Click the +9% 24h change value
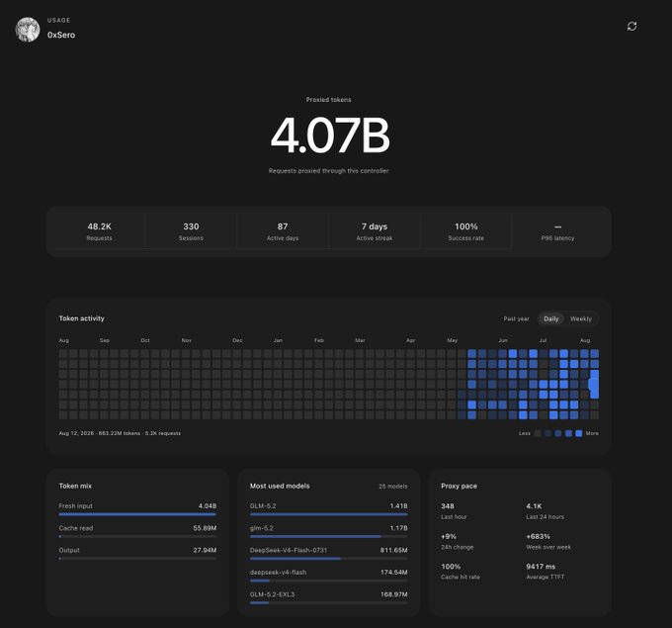Screen dimensions: 672x628 pos(449,537)
